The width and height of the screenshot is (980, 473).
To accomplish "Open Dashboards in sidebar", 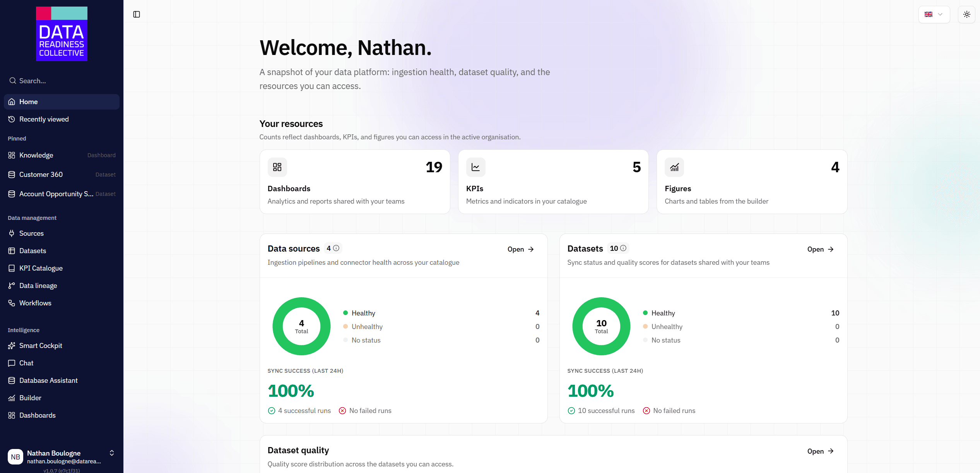I will point(62,415).
